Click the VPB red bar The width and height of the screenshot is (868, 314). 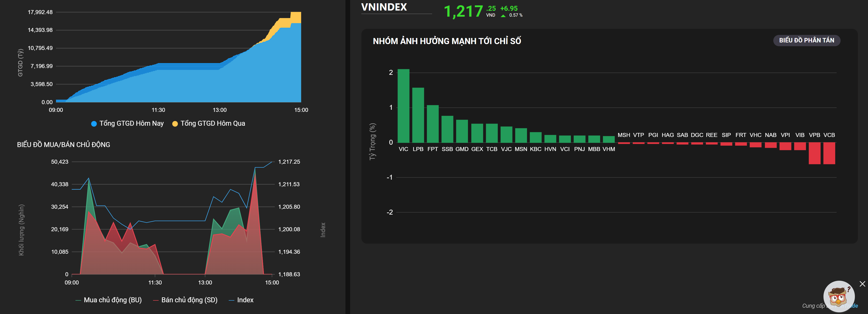coord(814,153)
